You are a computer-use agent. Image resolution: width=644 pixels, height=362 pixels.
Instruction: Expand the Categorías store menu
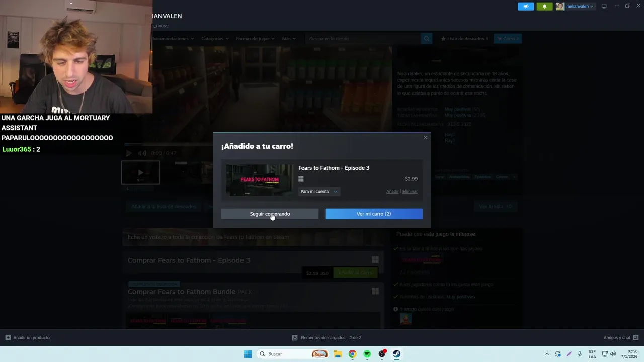pyautogui.click(x=215, y=39)
